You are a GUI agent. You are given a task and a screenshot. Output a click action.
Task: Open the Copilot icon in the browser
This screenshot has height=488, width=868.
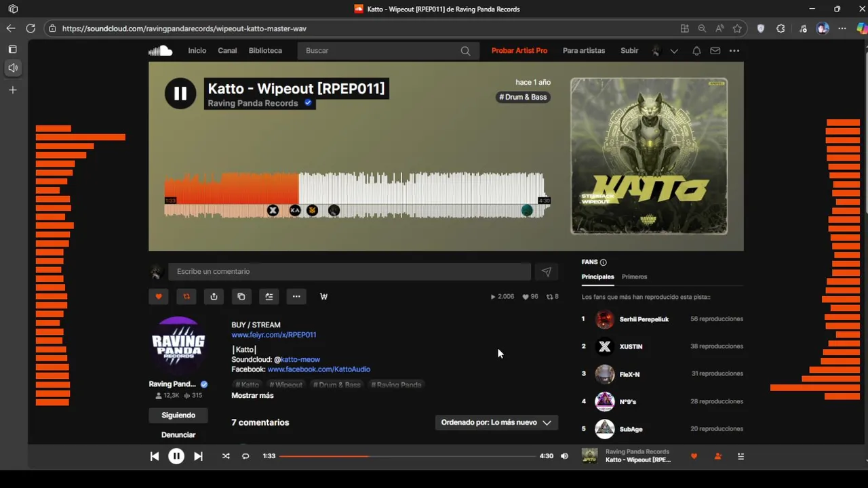pos(861,28)
